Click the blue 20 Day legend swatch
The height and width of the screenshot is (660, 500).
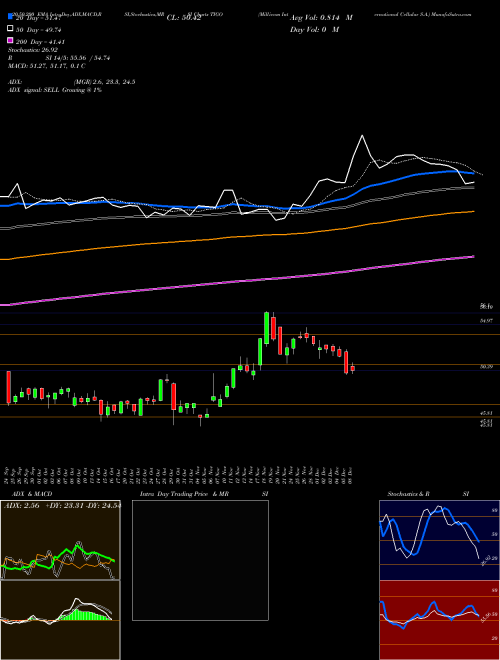point(10,17)
